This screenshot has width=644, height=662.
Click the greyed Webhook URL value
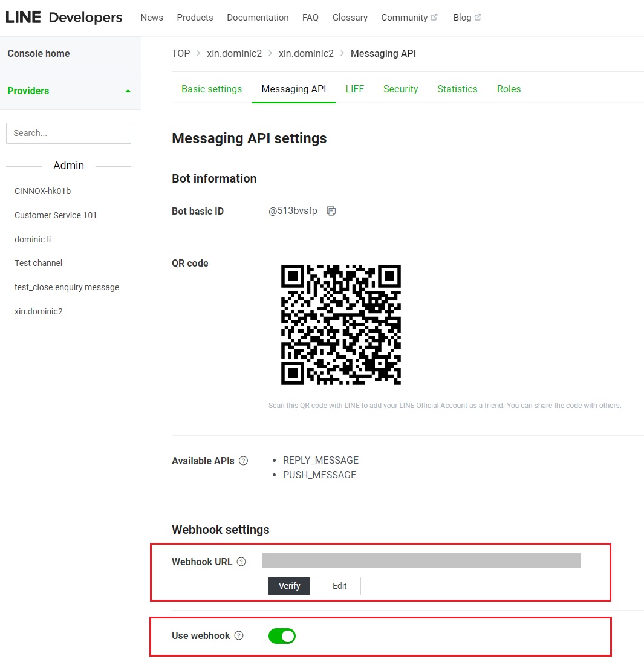click(x=421, y=560)
